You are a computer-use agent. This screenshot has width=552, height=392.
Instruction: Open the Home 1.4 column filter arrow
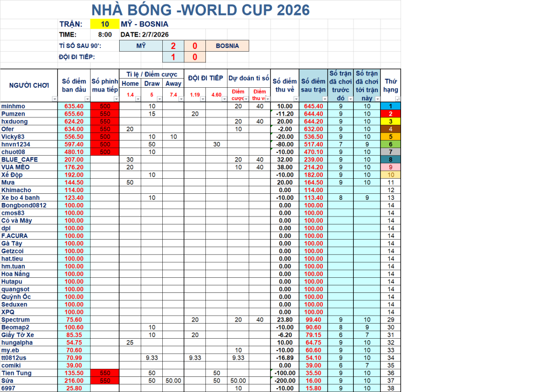(137, 99)
